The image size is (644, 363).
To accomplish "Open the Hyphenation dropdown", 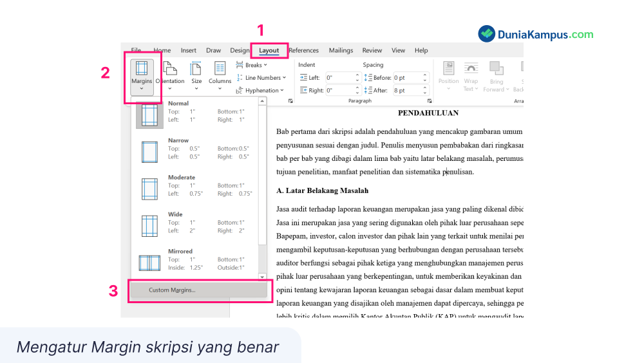I will tap(260, 90).
